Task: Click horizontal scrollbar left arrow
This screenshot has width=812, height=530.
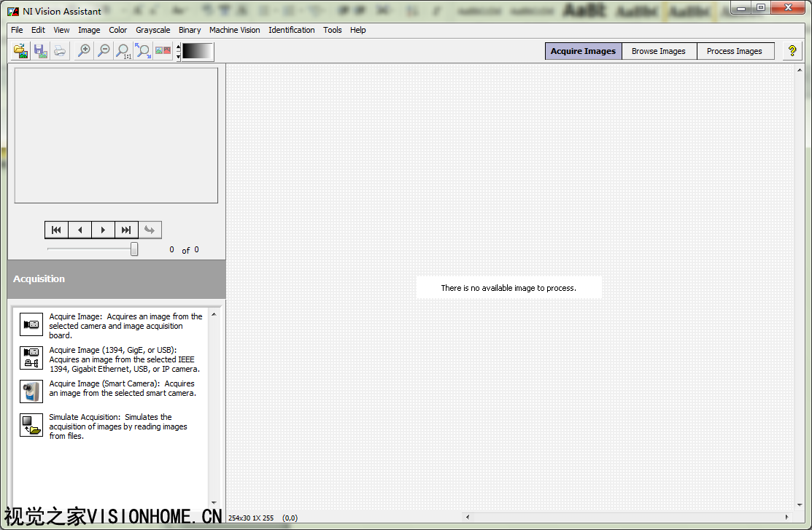Action: point(468,517)
